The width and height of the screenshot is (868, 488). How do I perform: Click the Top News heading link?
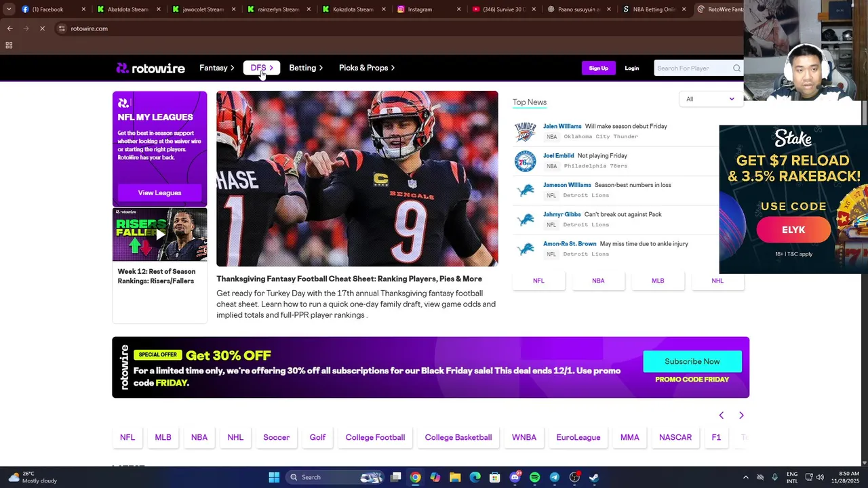coord(530,102)
